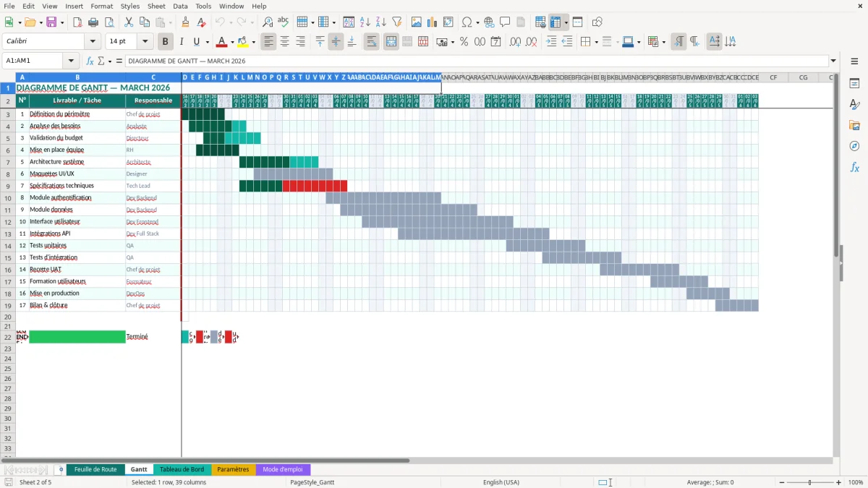
Task: Toggle Merge and Center Cells
Action: [391, 42]
